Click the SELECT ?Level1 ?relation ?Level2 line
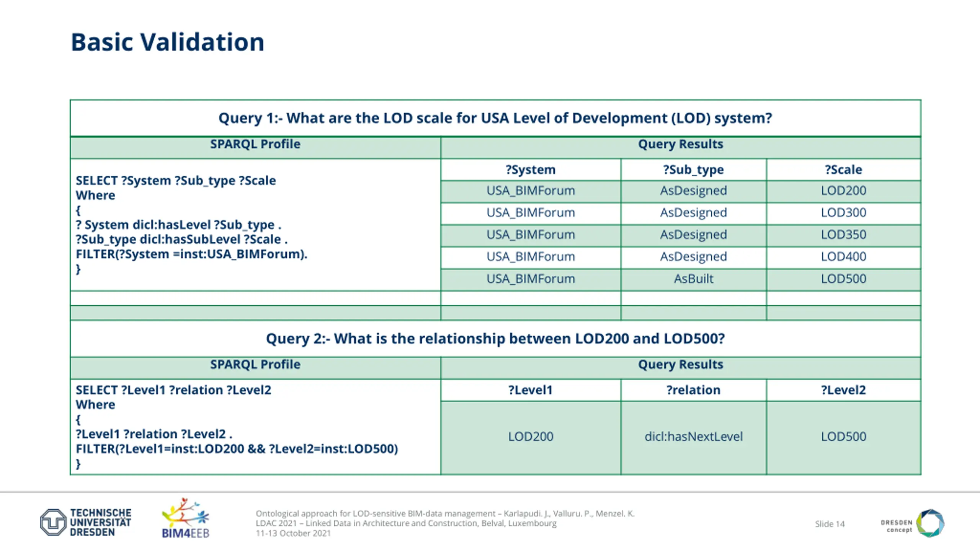The height and width of the screenshot is (551, 980). point(173,390)
